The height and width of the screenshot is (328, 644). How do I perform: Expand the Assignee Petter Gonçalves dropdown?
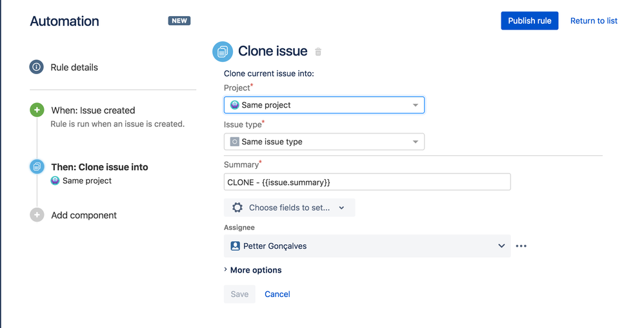click(501, 246)
